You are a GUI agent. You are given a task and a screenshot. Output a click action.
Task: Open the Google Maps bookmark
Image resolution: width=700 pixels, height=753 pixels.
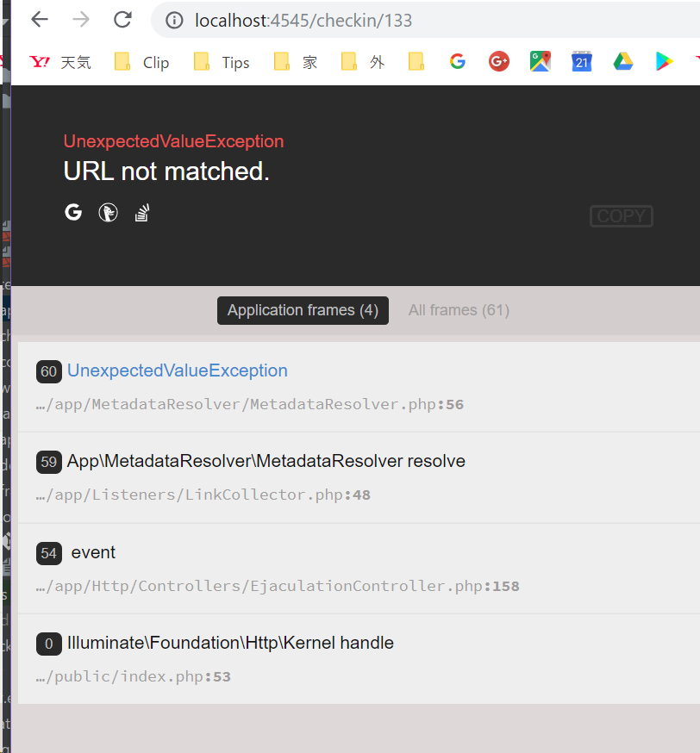click(541, 61)
